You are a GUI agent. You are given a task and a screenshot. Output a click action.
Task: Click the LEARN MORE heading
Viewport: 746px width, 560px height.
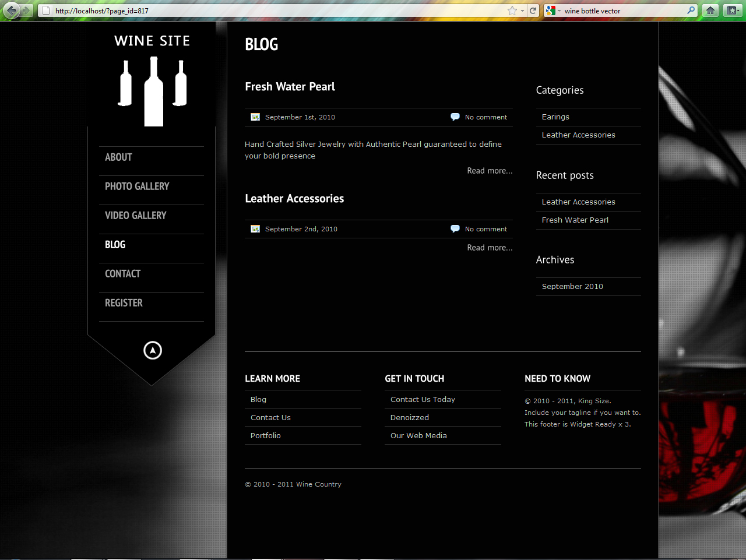pos(272,379)
